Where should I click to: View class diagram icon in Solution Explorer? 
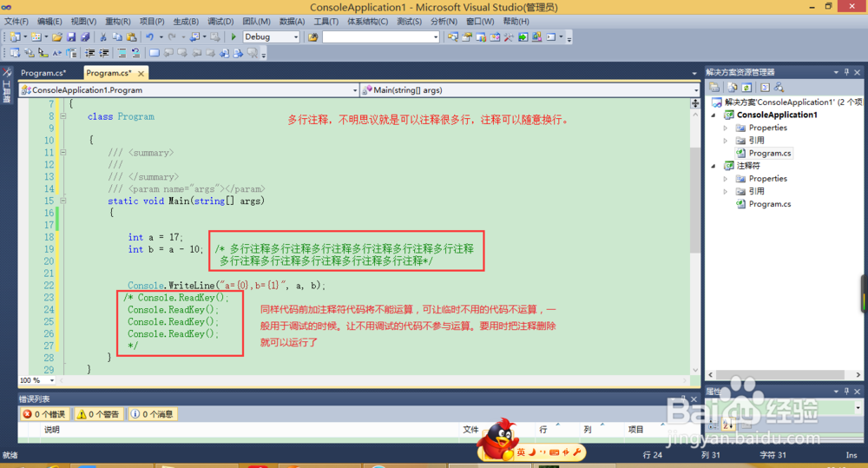(x=779, y=88)
